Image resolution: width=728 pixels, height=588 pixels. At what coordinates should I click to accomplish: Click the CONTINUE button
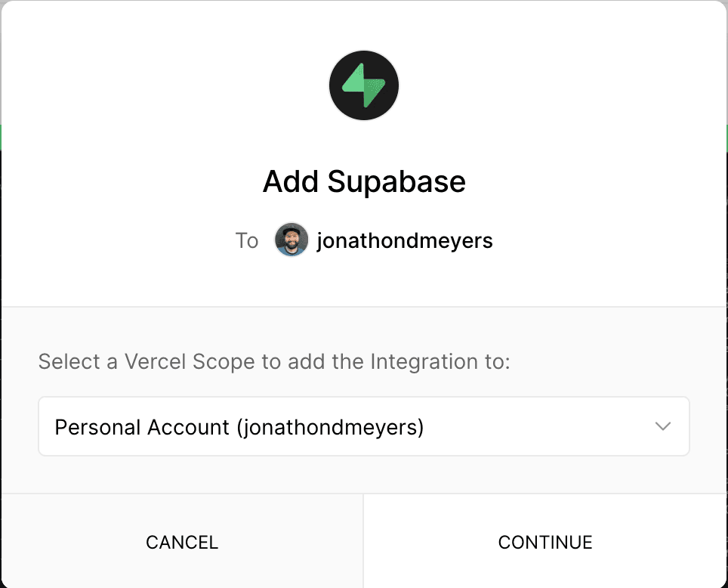coord(545,541)
